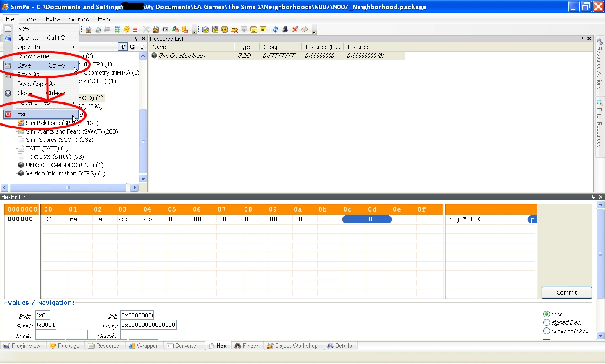Select the signed Dec. radio option
The height and width of the screenshot is (364, 605).
pyautogui.click(x=547, y=322)
